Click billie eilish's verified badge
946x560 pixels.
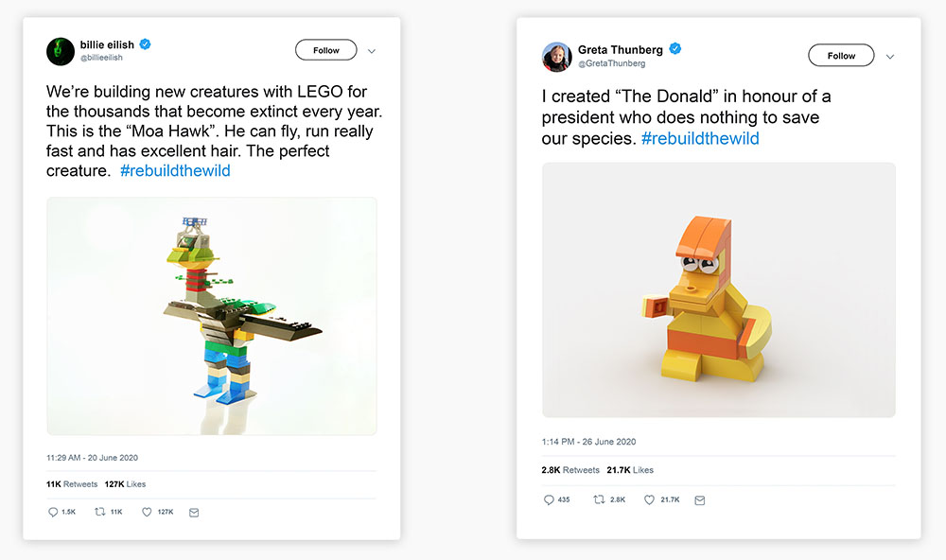pos(145,44)
